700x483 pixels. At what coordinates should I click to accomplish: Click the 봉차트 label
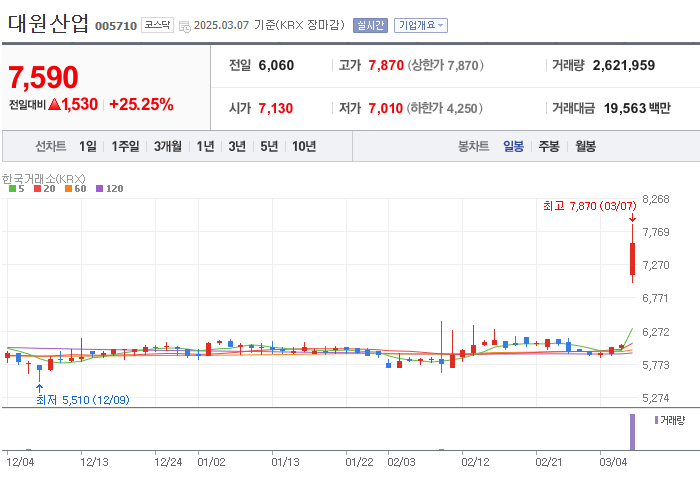click(473, 146)
